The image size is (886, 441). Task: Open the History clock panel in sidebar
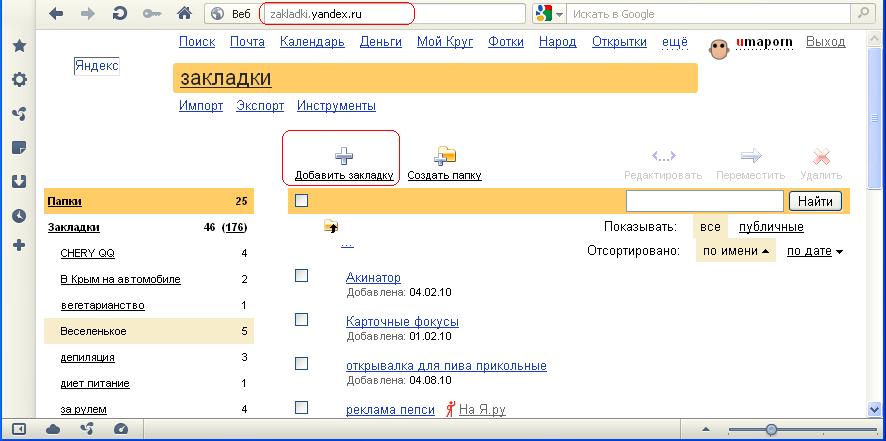pos(19,216)
